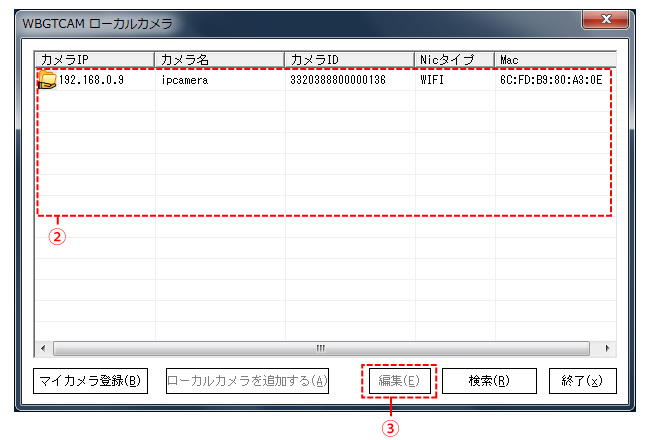Click the ローカルカメラを追加する(A) button

[x=247, y=381]
